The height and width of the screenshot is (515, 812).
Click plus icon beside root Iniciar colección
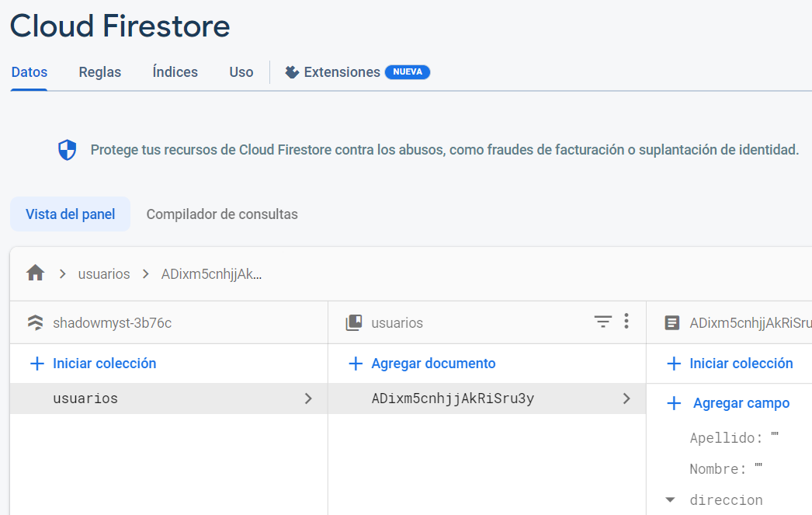point(37,364)
